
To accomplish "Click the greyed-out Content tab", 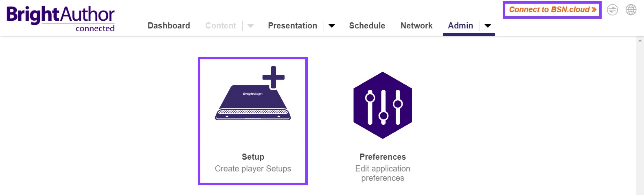I will coord(221,26).
